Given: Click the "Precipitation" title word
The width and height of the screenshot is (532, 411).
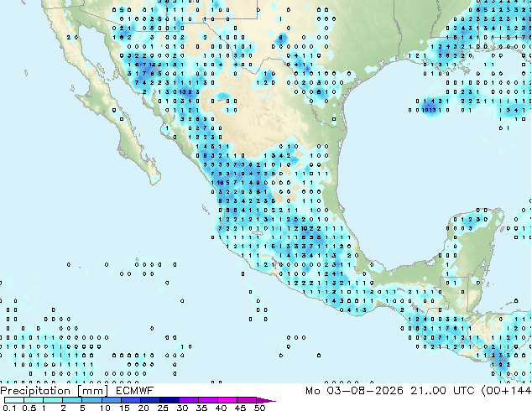Looking at the screenshot, I should click(x=35, y=391).
